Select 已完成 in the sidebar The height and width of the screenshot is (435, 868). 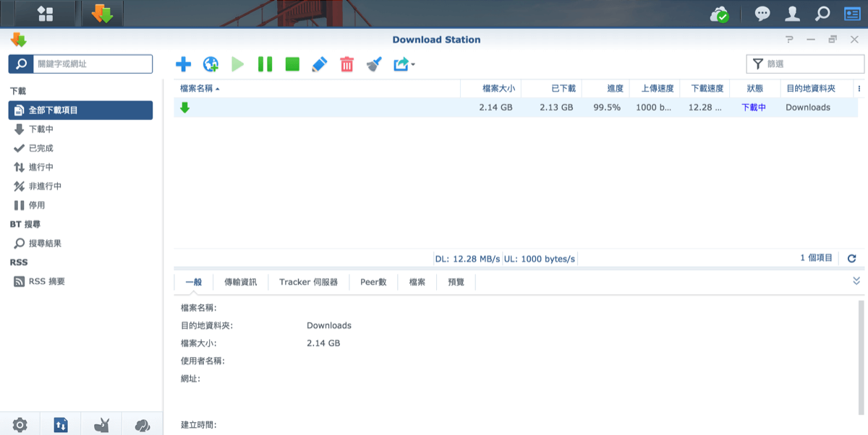tap(41, 148)
